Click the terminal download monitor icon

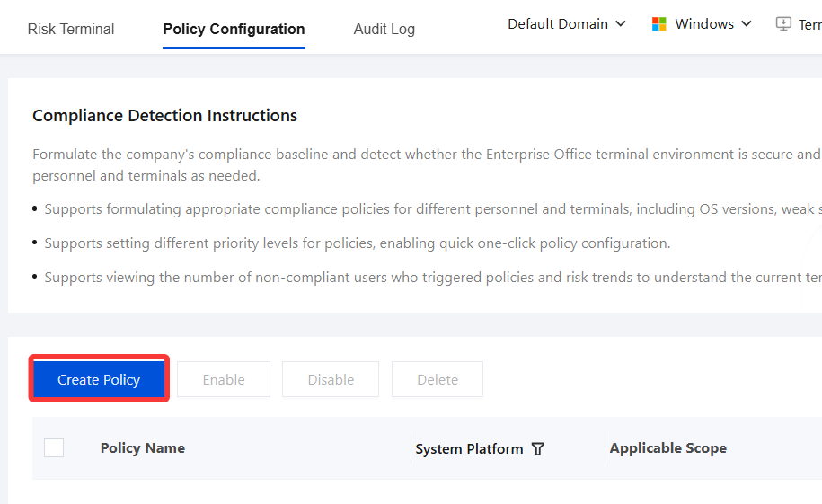[783, 24]
